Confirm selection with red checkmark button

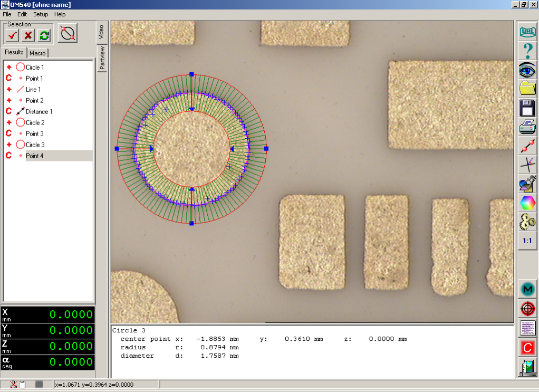13,35
